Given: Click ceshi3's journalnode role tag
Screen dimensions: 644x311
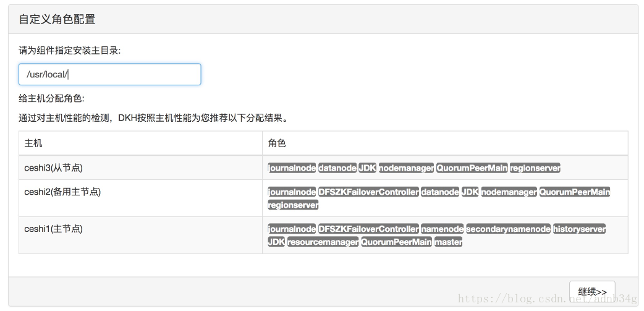Looking at the screenshot, I should (x=292, y=168).
